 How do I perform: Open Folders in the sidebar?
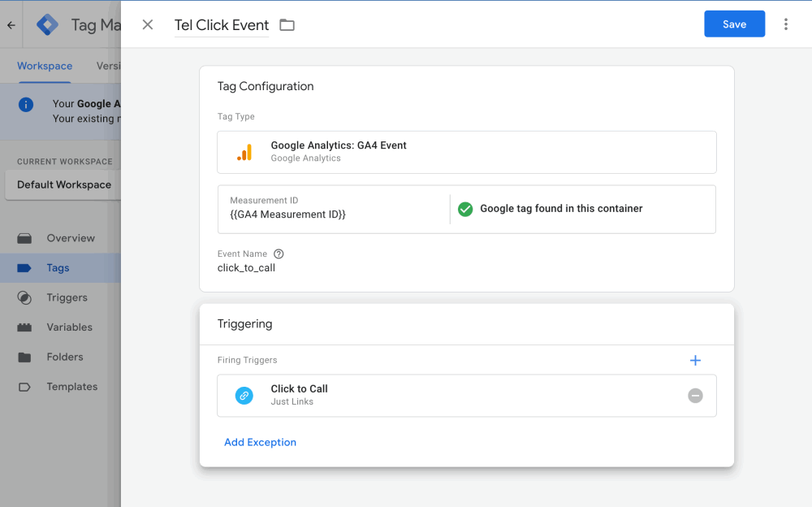pos(60,357)
